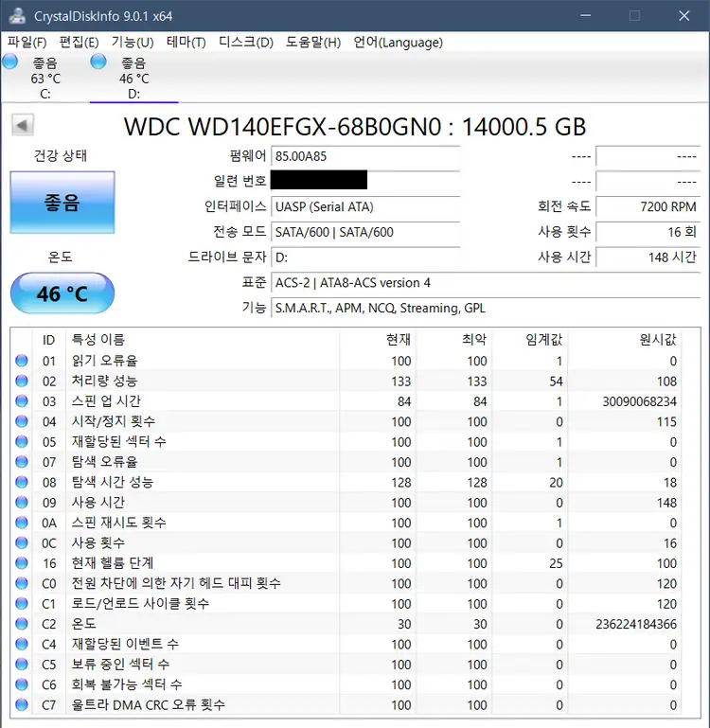Click the 좋음 health status button
Screen dimensions: 710x728
point(62,203)
